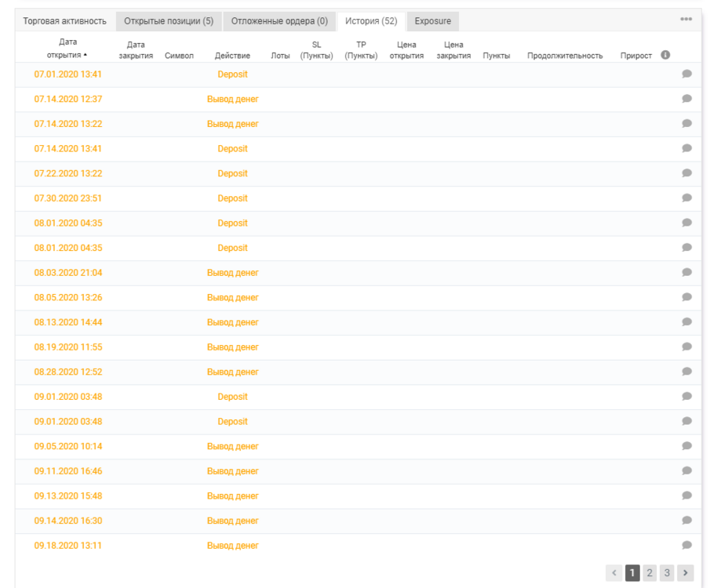
Task: Select the История (52) tab
Action: tap(371, 21)
